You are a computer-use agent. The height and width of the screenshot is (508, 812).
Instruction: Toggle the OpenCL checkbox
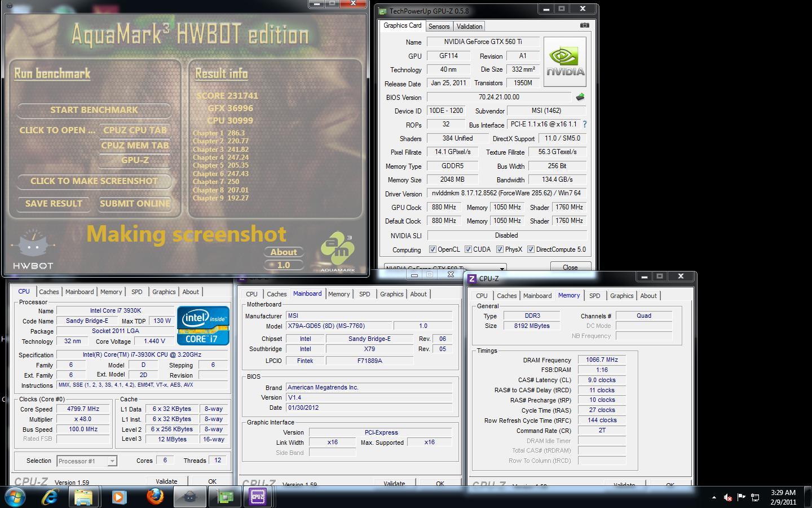(x=433, y=249)
